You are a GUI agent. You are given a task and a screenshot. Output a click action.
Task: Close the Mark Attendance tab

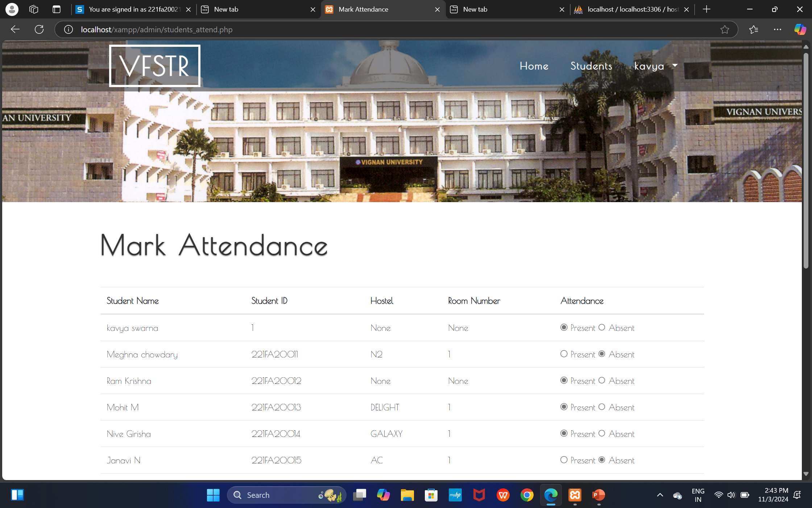click(x=437, y=9)
